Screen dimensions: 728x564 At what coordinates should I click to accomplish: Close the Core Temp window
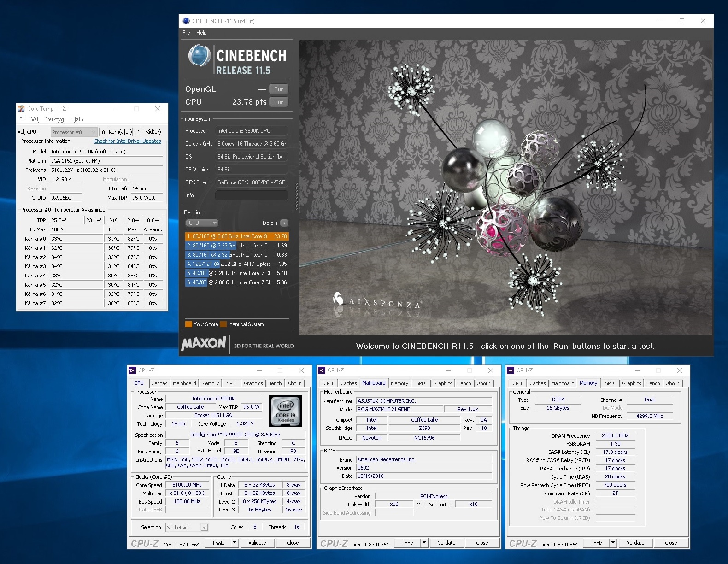click(158, 109)
